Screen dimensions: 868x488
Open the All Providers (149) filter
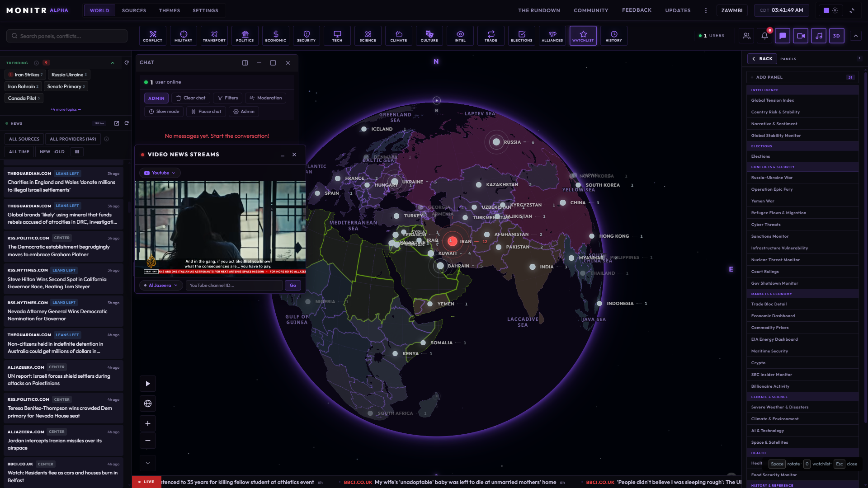click(73, 139)
